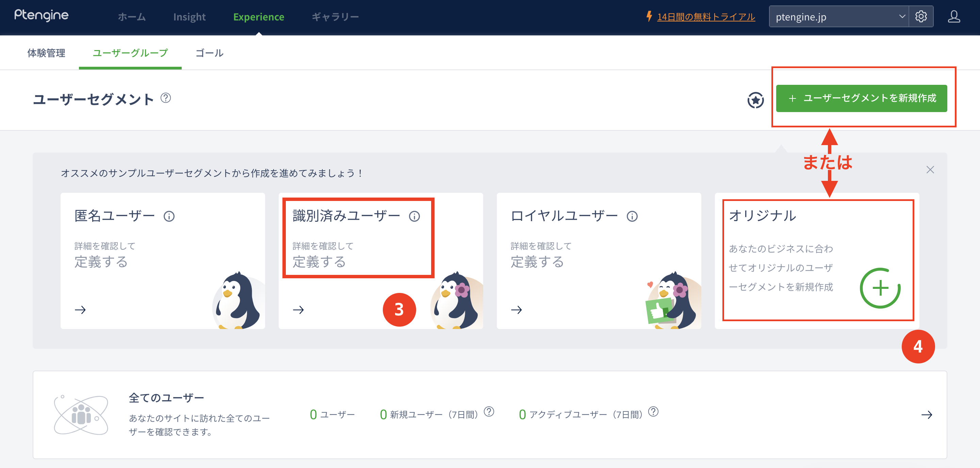Image resolution: width=980 pixels, height=468 pixels.
Task: Click あなたのビジネスに合わせて description on オリジナル card
Action: (780, 268)
